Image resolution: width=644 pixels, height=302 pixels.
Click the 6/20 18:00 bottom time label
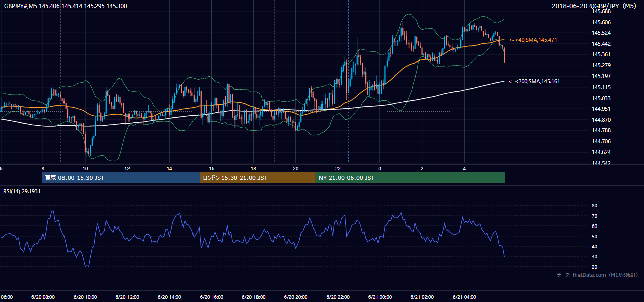253,297
